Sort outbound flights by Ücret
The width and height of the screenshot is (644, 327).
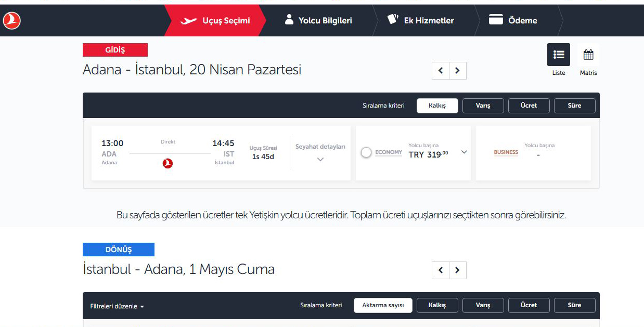click(x=529, y=106)
